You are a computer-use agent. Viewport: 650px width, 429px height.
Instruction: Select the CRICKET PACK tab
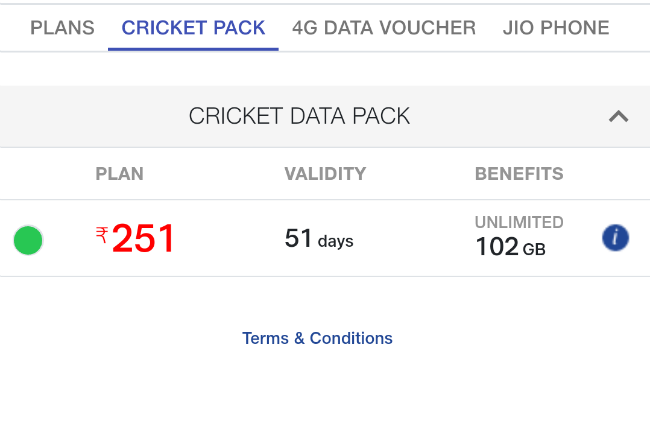click(193, 28)
